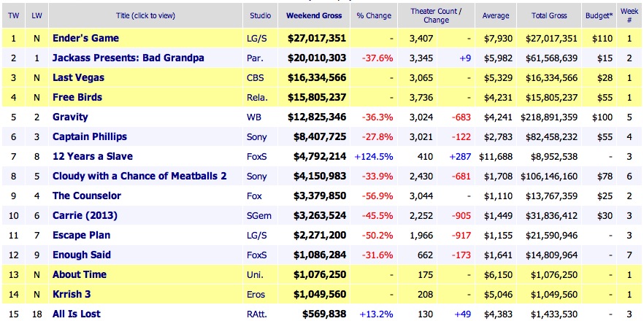Screen dimensions: 644x321
Task: Click Cloudy with a Chance of Meatballs 2
Action: pos(139,176)
